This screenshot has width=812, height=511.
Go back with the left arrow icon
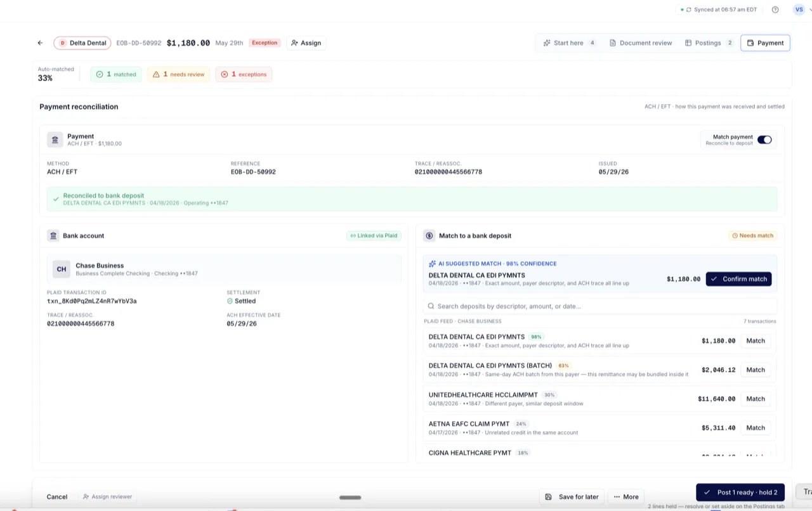[x=40, y=43]
